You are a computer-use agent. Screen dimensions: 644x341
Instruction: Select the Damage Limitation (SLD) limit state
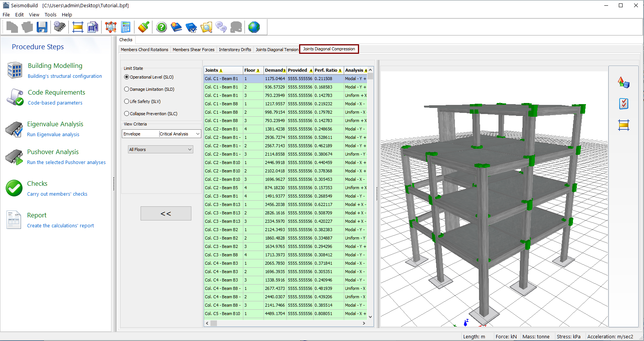(127, 89)
